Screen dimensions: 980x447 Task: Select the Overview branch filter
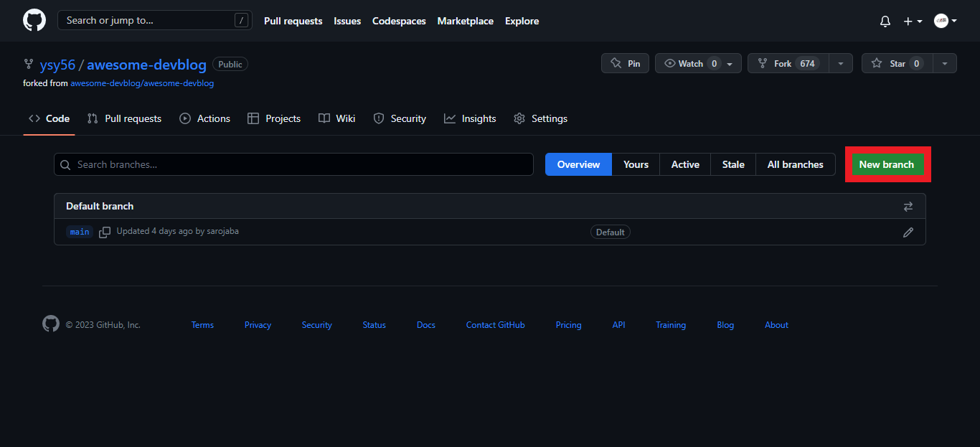click(x=578, y=164)
